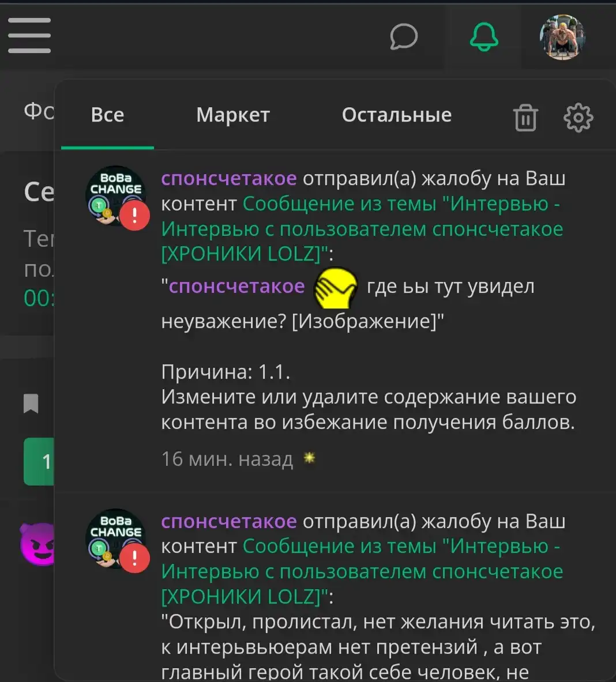Switch to the Остальные tab
The width and height of the screenshot is (616, 682).
pyautogui.click(x=397, y=115)
